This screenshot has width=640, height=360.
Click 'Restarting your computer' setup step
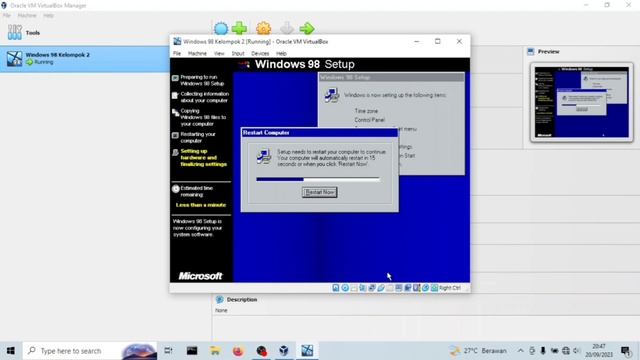coord(198,137)
